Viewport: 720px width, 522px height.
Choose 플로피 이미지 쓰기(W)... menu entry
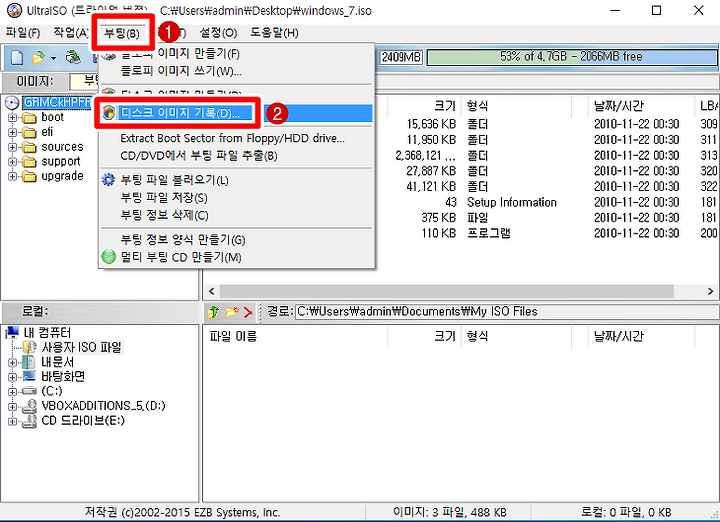(237, 71)
